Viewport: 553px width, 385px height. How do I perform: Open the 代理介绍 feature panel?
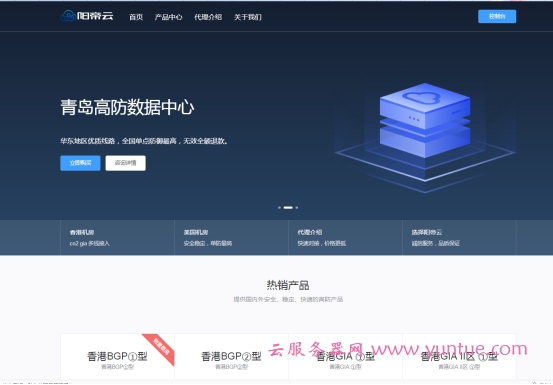345,237
